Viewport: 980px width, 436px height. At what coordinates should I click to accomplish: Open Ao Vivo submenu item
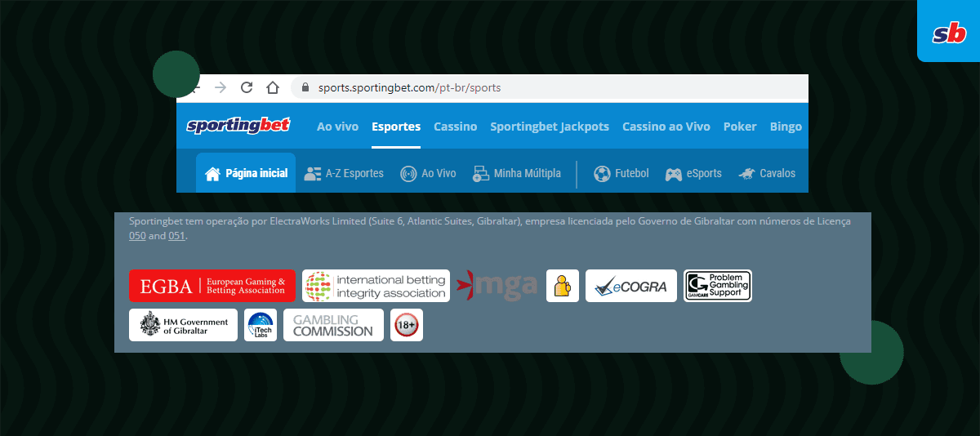(x=428, y=173)
